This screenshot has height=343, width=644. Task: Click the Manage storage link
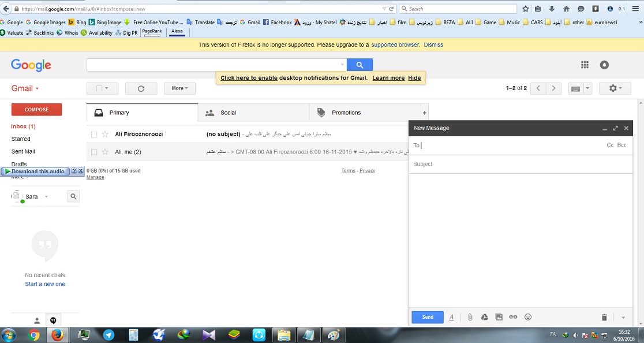coord(95,177)
